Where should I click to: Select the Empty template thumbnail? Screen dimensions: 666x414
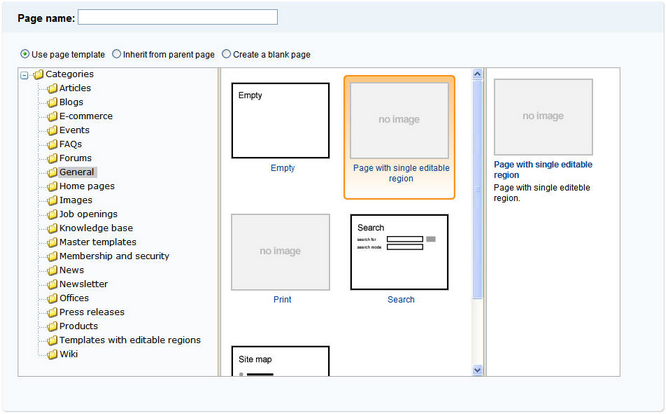pyautogui.click(x=280, y=121)
